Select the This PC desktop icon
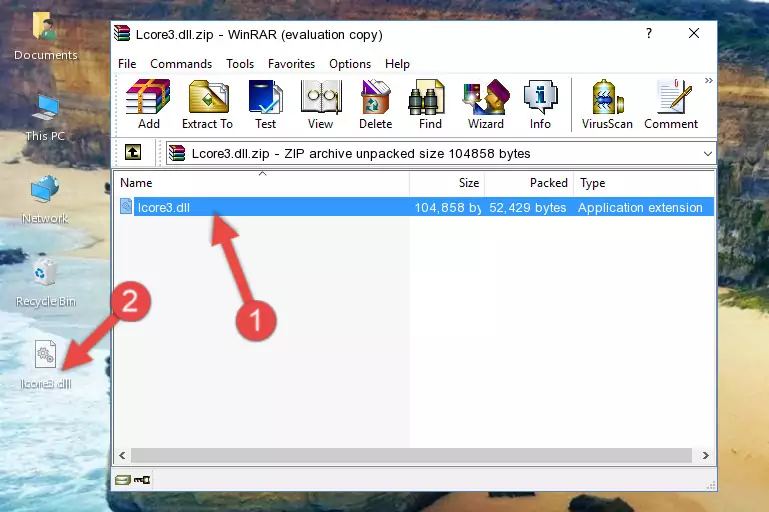The height and width of the screenshot is (512, 769). pyautogui.click(x=45, y=118)
